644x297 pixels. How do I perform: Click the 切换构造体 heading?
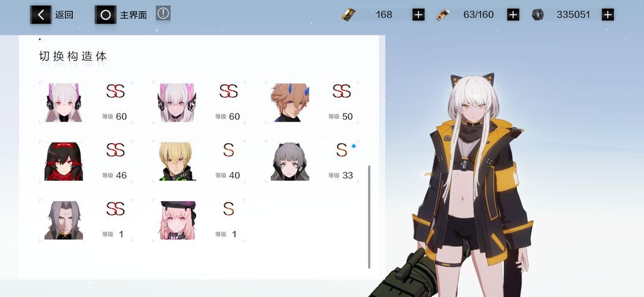[x=73, y=56]
